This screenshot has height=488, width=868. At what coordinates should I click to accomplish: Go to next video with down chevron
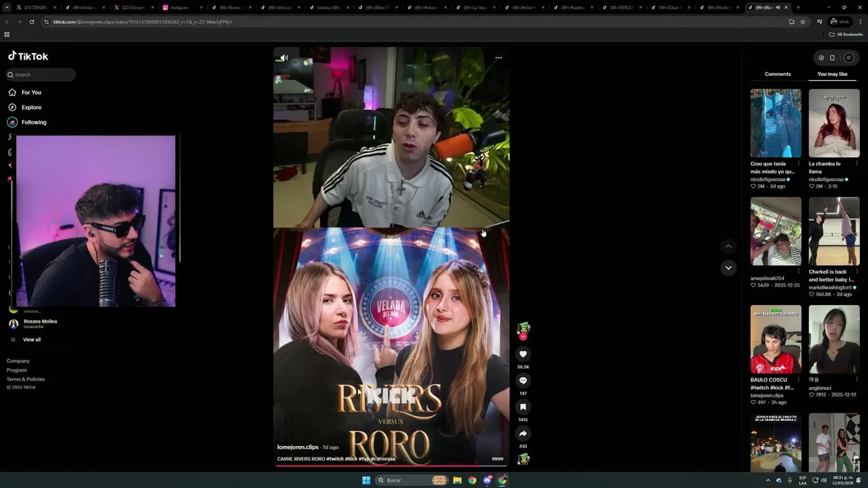point(728,268)
